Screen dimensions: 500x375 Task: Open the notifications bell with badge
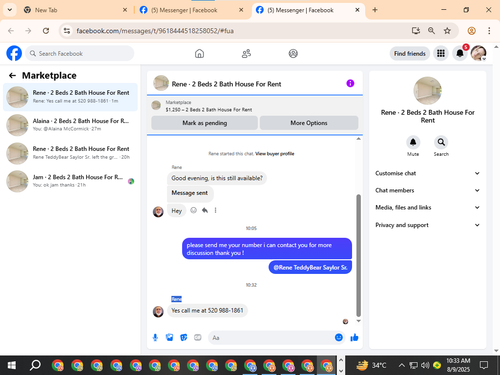coord(460,53)
